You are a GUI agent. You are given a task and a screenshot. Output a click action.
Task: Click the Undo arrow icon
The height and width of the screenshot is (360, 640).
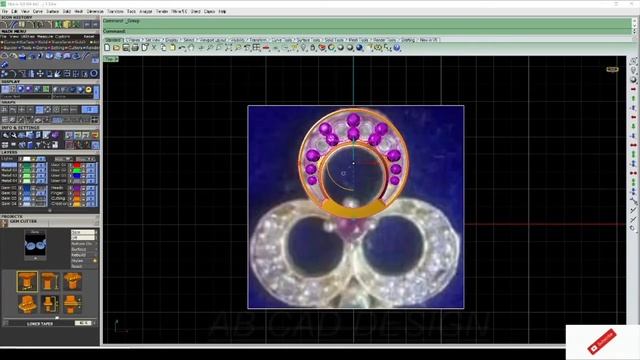click(x=182, y=48)
